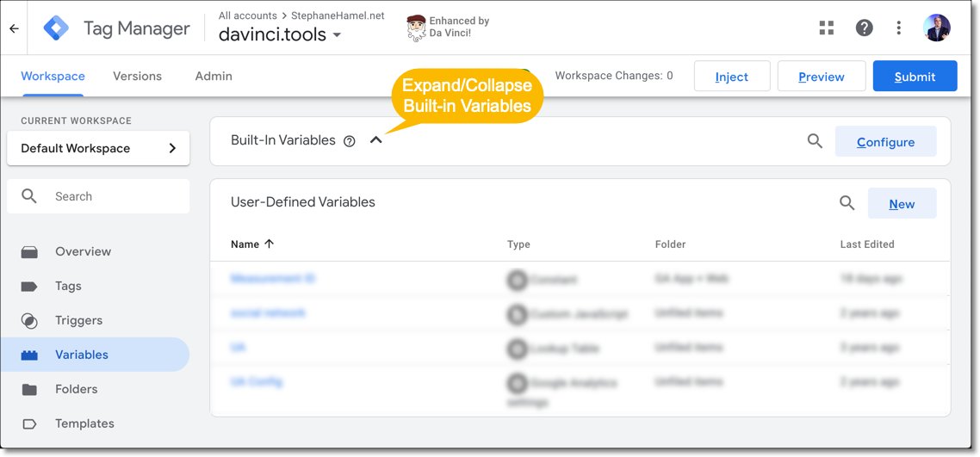
Task: Click the Built-In Variables heading
Action: pyautogui.click(x=283, y=140)
